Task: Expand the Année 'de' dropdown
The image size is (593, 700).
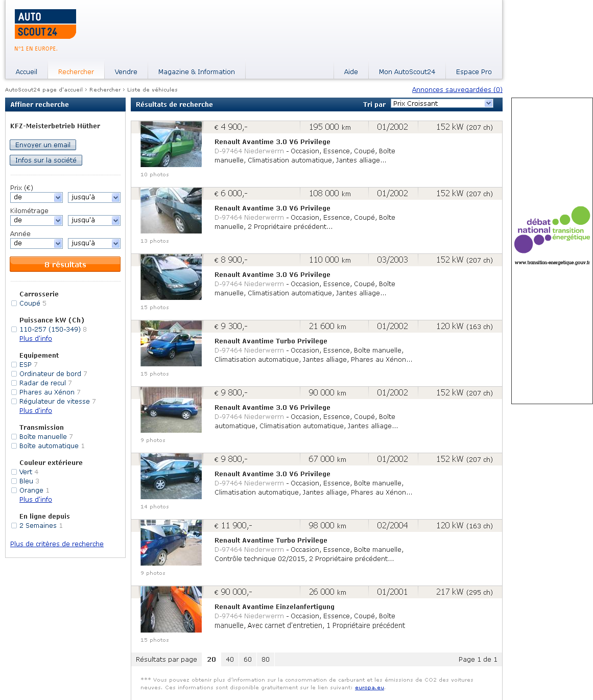Action: pyautogui.click(x=36, y=244)
